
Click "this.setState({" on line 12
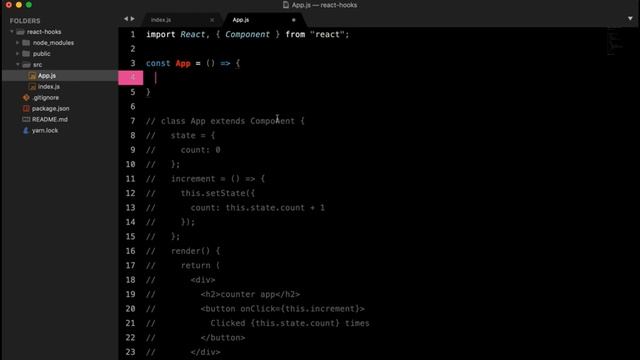(218, 193)
